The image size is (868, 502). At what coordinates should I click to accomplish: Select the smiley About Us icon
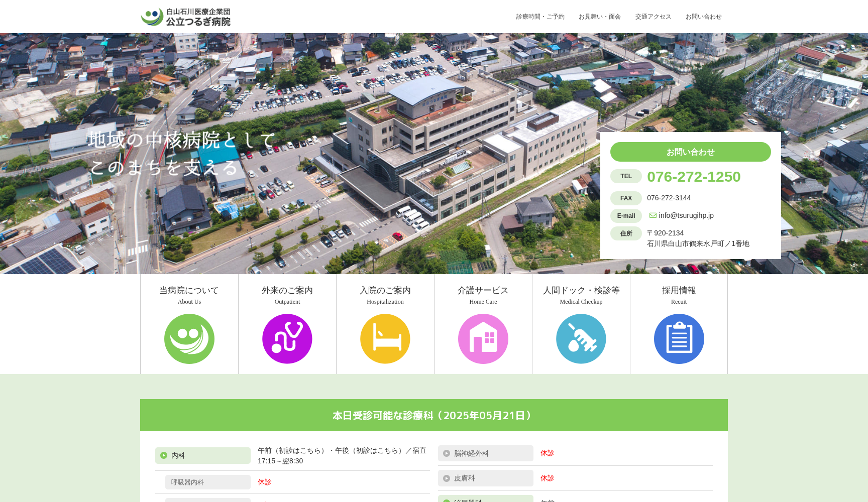[189, 338]
